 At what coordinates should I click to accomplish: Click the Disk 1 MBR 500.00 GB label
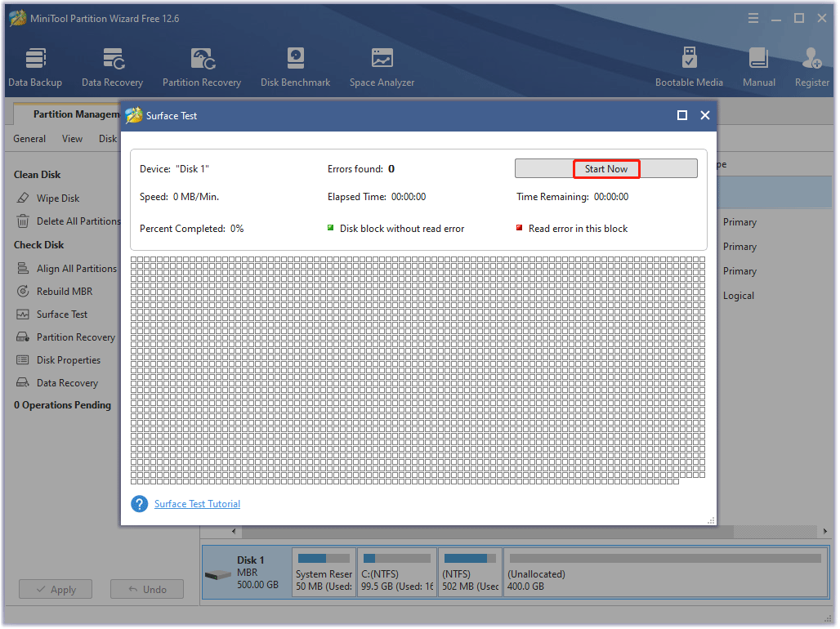tap(257, 572)
